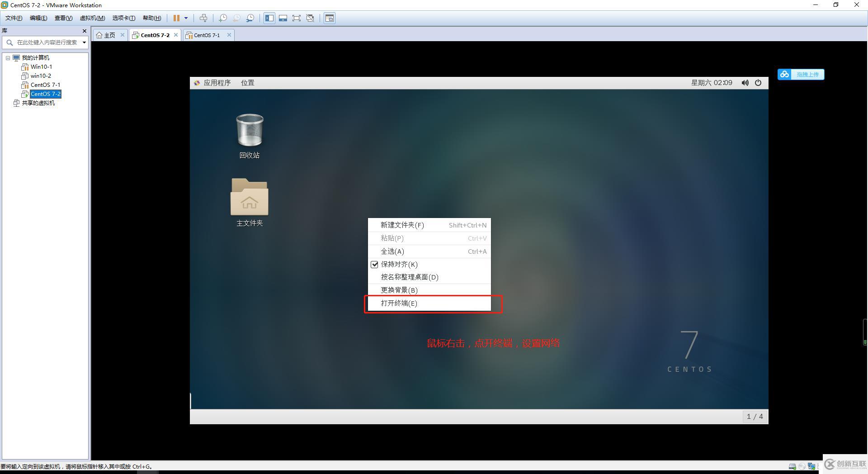Open the power options dropdown arrow beside pause
Viewport: 868px width, 474px height.
(x=186, y=18)
